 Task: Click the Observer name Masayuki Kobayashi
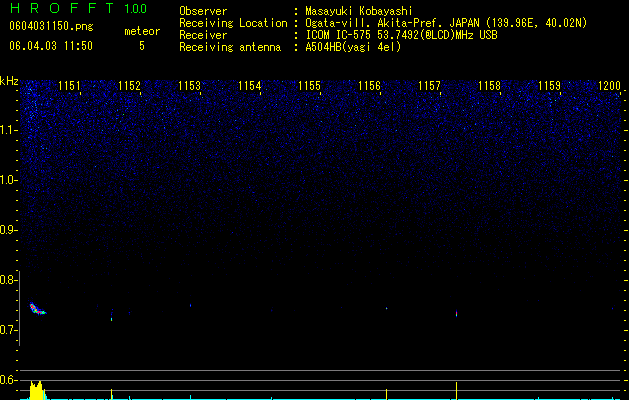(x=359, y=11)
